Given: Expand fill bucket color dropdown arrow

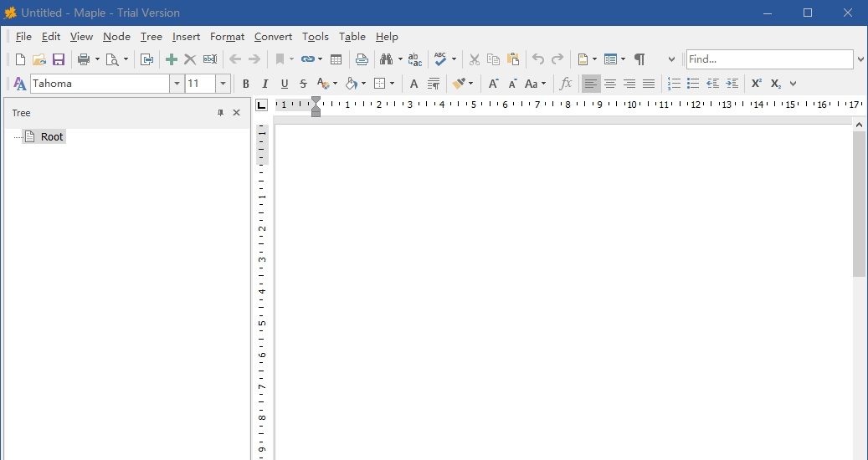Looking at the screenshot, I should (363, 84).
